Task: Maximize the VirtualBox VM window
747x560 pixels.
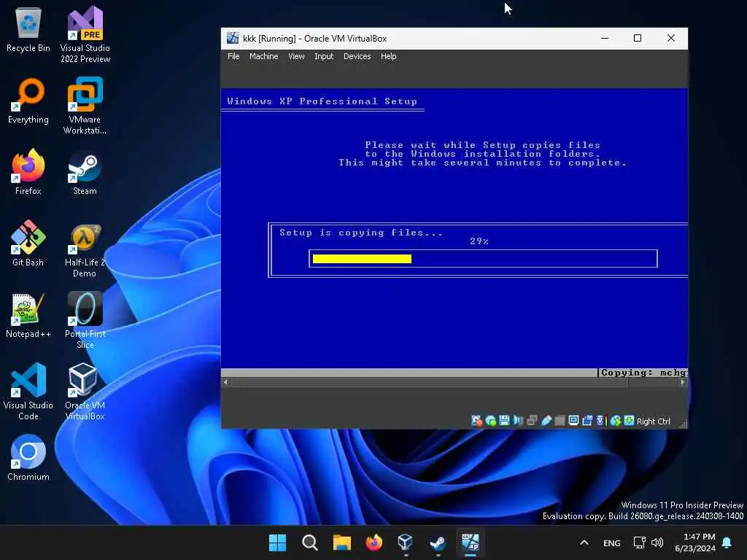Action: [638, 38]
